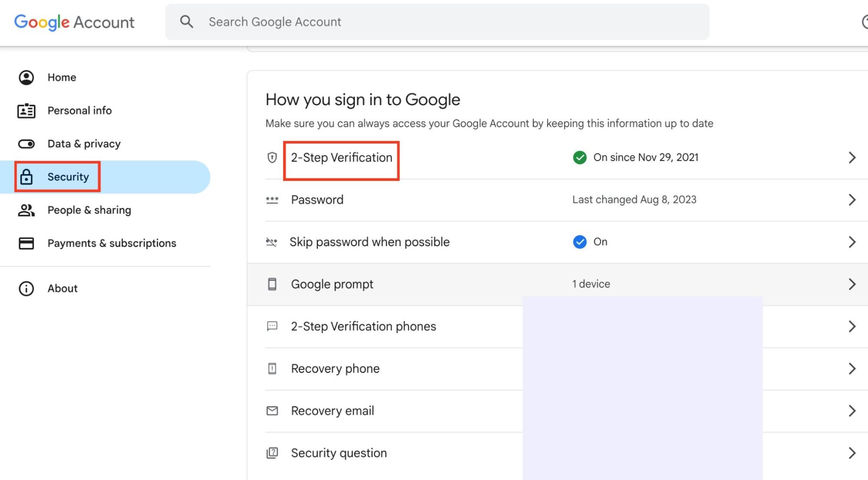The width and height of the screenshot is (868, 480).
Task: Click the "1 device" status text
Action: [x=591, y=284]
